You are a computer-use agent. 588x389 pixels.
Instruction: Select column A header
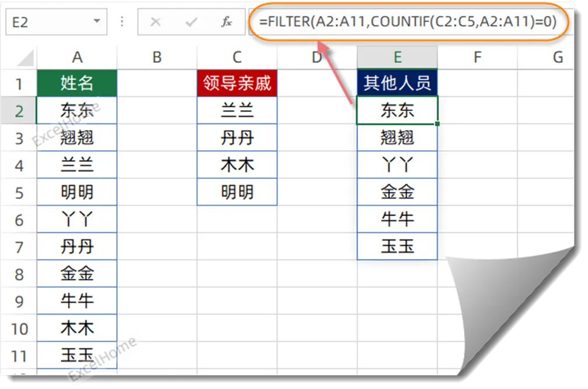[77, 57]
